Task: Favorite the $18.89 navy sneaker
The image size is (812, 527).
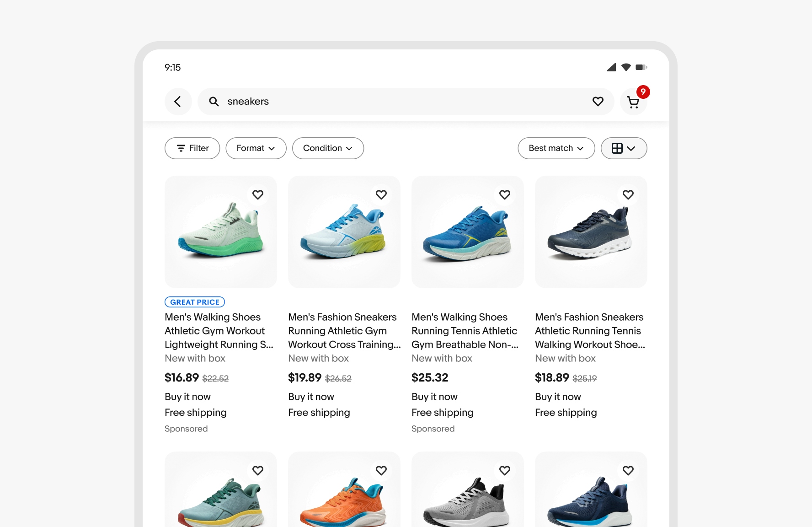Action: (x=628, y=195)
